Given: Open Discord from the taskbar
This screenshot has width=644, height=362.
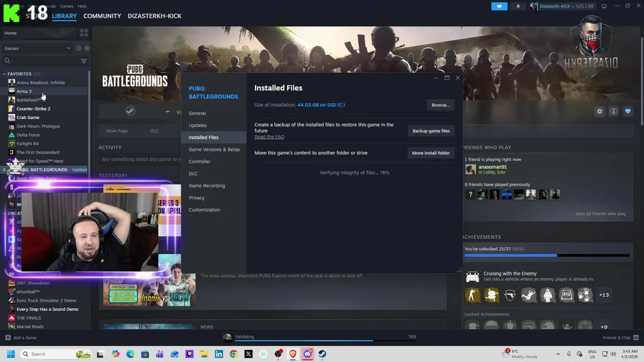Looking at the screenshot, I should tap(307, 354).
